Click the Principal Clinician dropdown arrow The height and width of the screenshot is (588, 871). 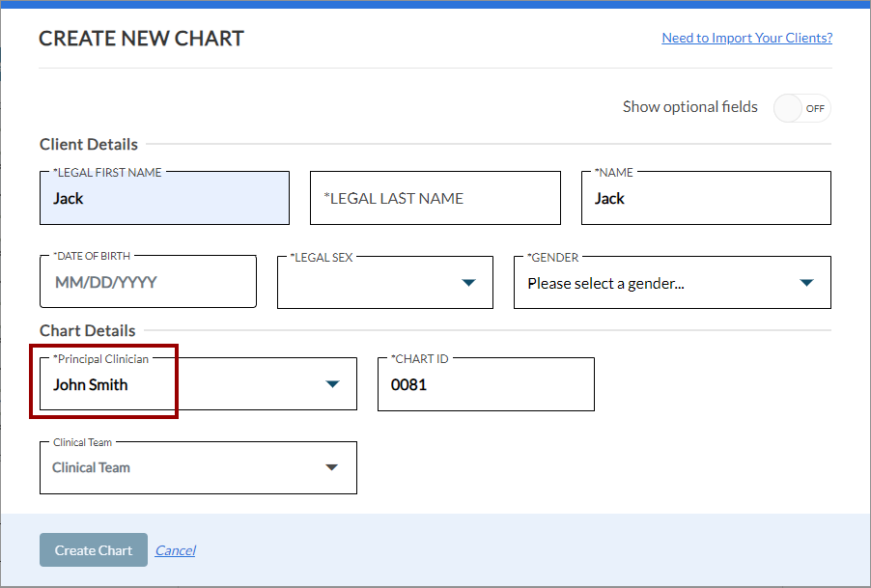(332, 384)
